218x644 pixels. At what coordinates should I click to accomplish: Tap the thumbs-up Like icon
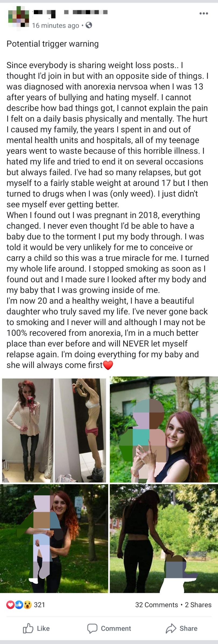click(28, 628)
